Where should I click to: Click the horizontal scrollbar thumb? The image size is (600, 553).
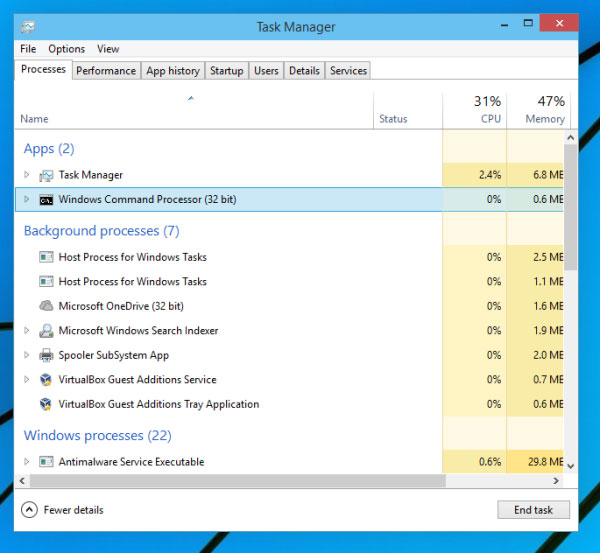[238, 481]
